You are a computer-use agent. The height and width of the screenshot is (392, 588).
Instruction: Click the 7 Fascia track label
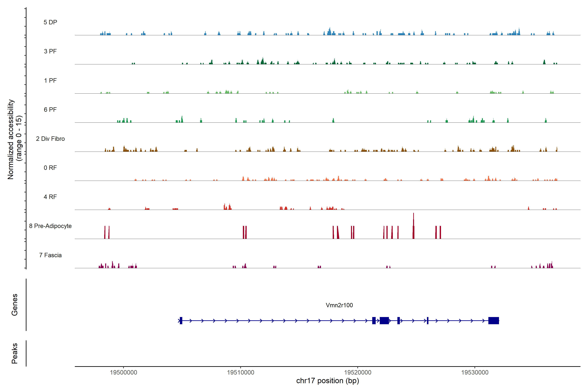[50, 255]
